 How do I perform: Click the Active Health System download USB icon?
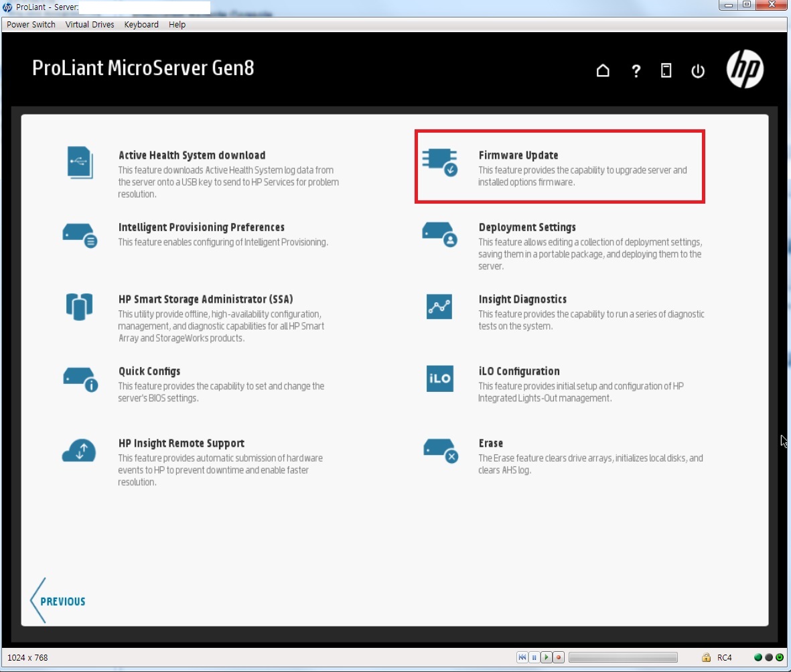(x=80, y=162)
